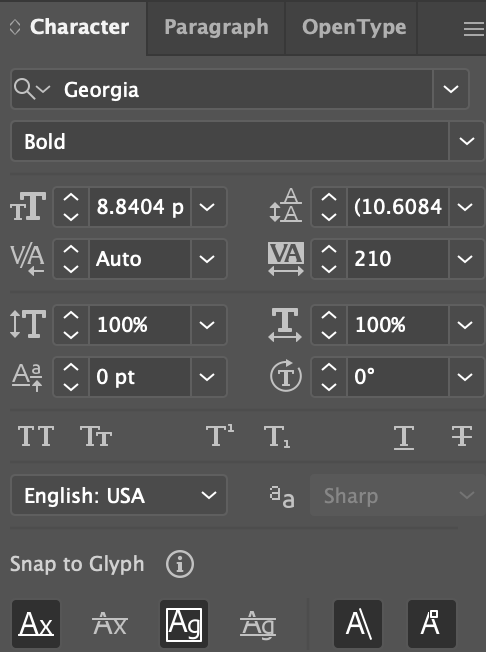This screenshot has height=652, width=486.
Task: Switch to the Paragraph tab
Action: (216, 27)
